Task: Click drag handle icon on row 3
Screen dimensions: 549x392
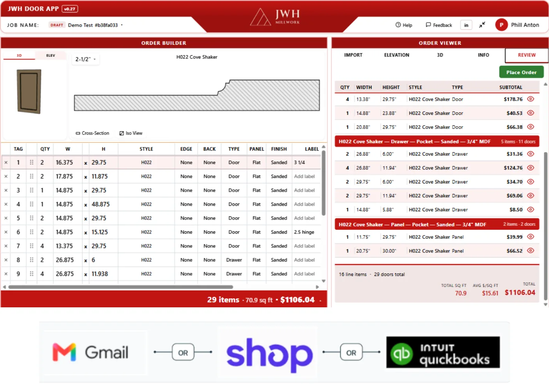Action: pyautogui.click(x=31, y=190)
